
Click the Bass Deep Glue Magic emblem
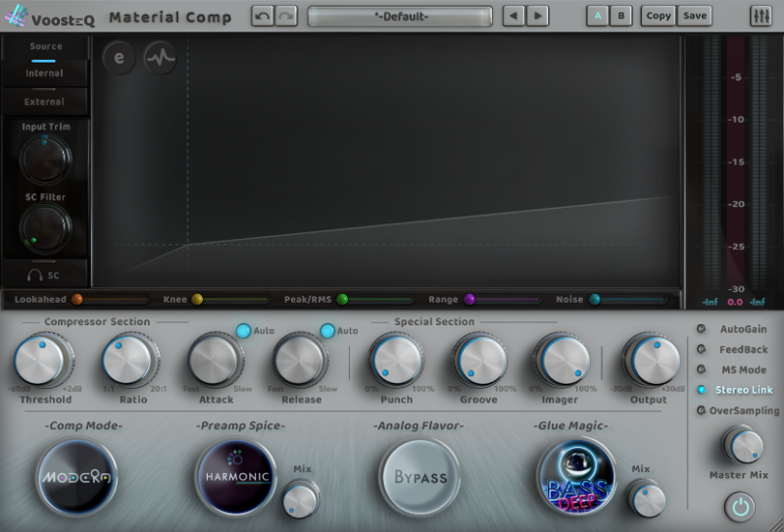pyautogui.click(x=576, y=477)
